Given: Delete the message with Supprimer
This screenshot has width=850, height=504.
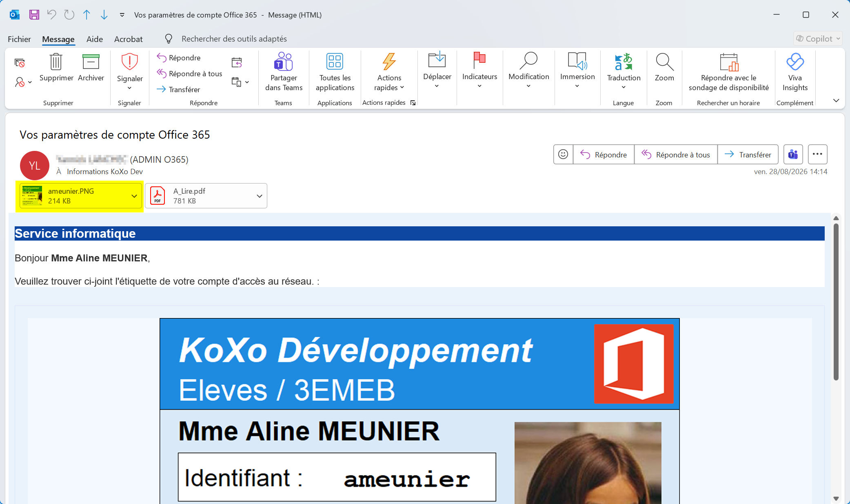Looking at the screenshot, I should (x=56, y=68).
